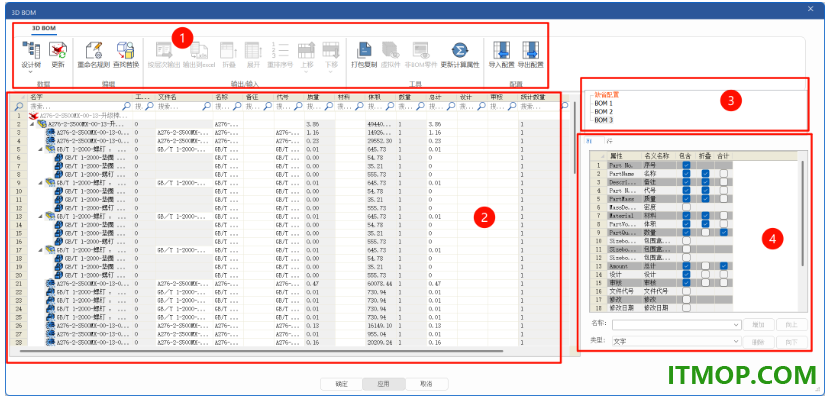Click the 非BOM零件 icon

coord(420,50)
